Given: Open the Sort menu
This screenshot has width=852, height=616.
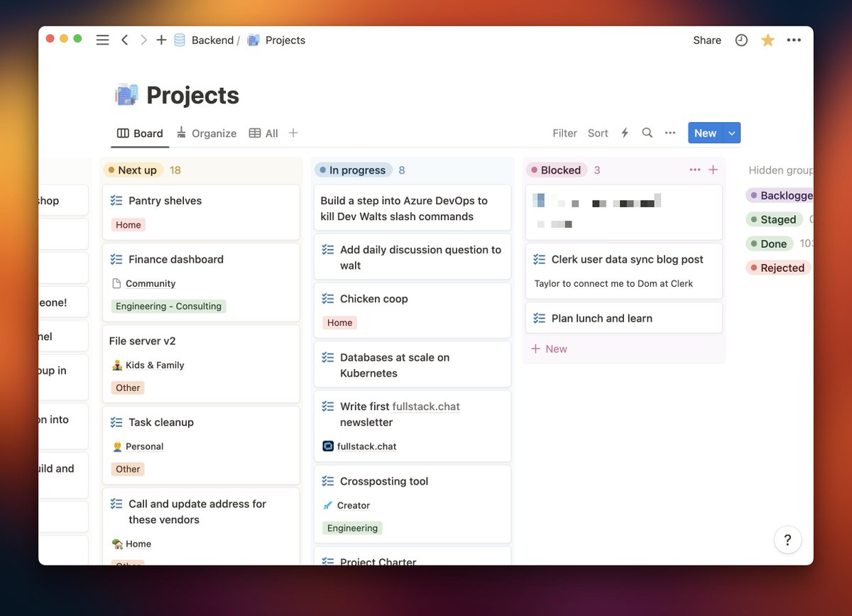Looking at the screenshot, I should coord(598,133).
